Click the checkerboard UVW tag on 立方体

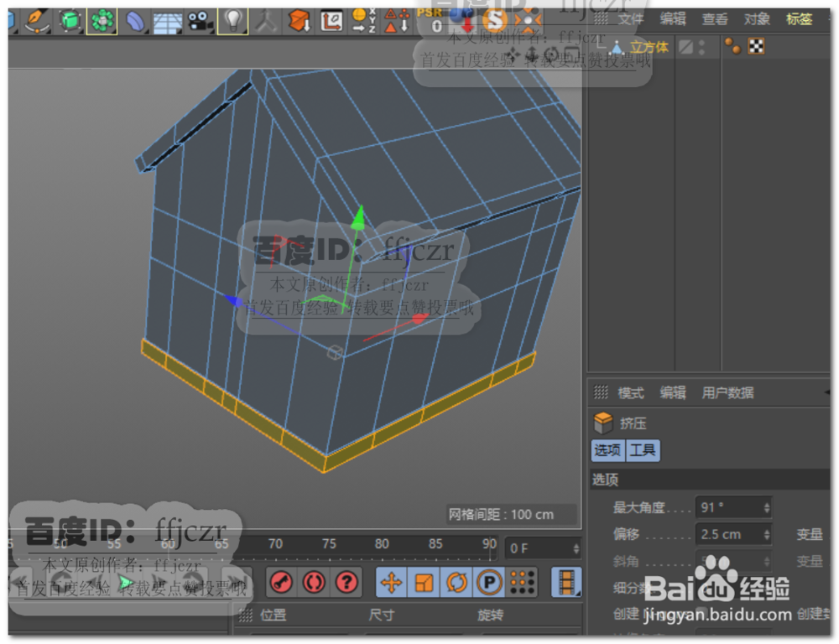[x=756, y=46]
